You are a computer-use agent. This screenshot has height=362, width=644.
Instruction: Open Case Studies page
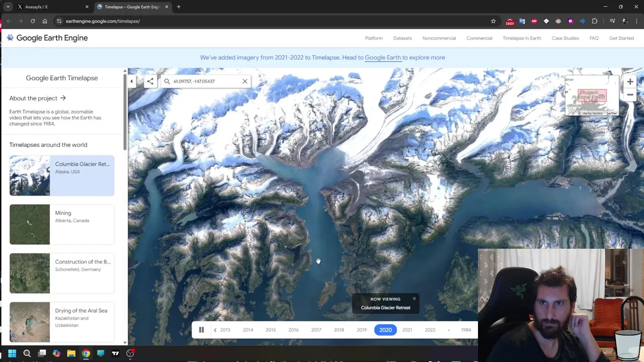[565, 38]
